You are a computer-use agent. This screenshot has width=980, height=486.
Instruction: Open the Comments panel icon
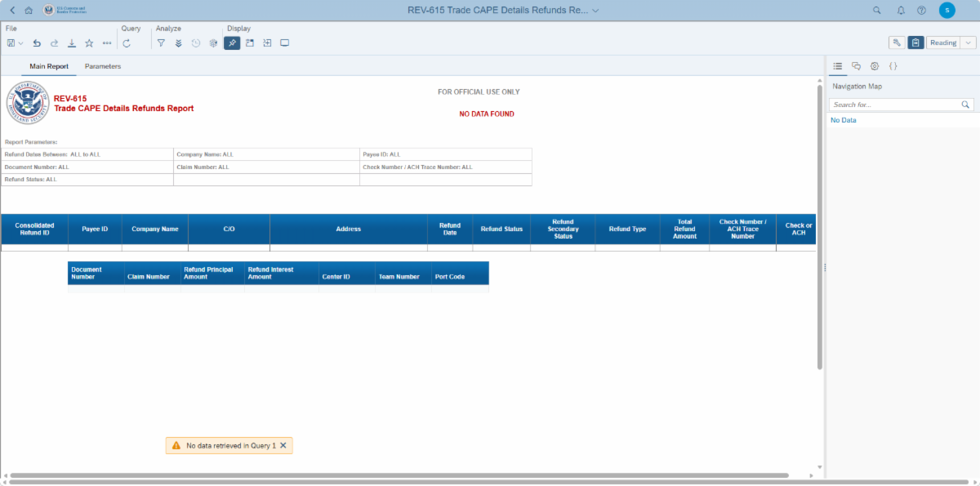pyautogui.click(x=856, y=66)
